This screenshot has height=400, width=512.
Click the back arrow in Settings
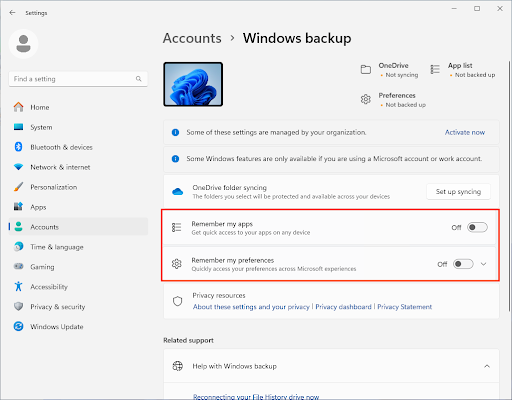point(12,13)
